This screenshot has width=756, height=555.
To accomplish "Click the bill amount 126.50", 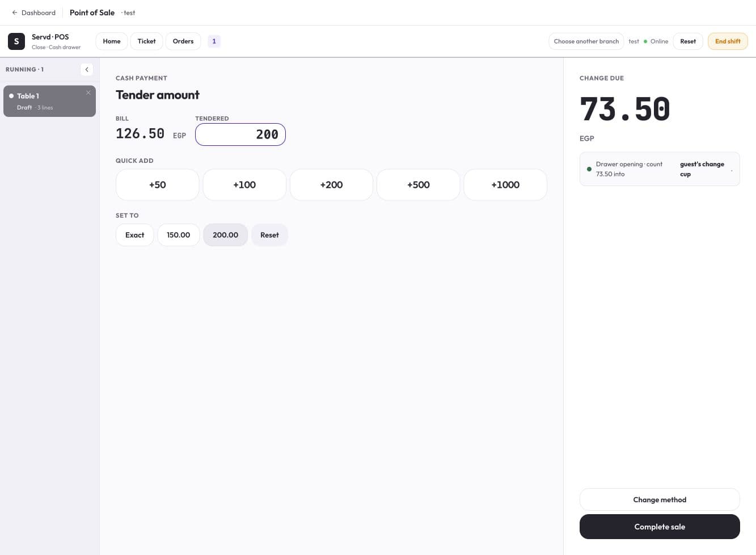I will point(140,134).
